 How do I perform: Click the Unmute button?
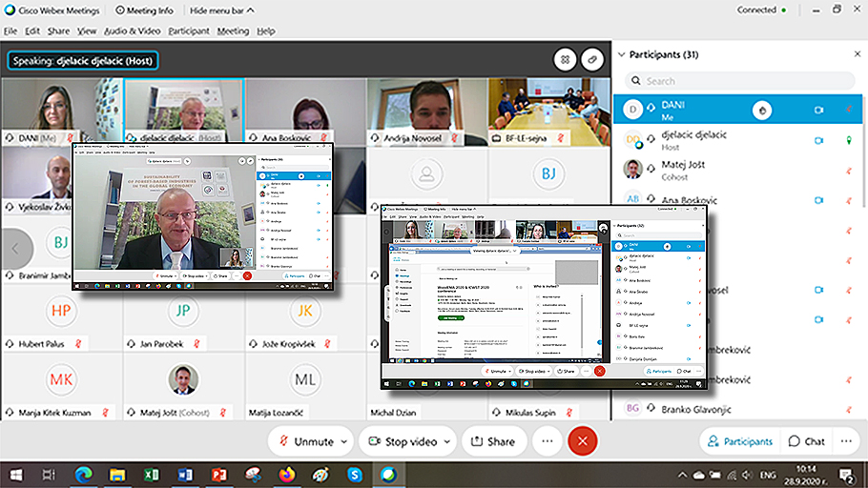(307, 441)
